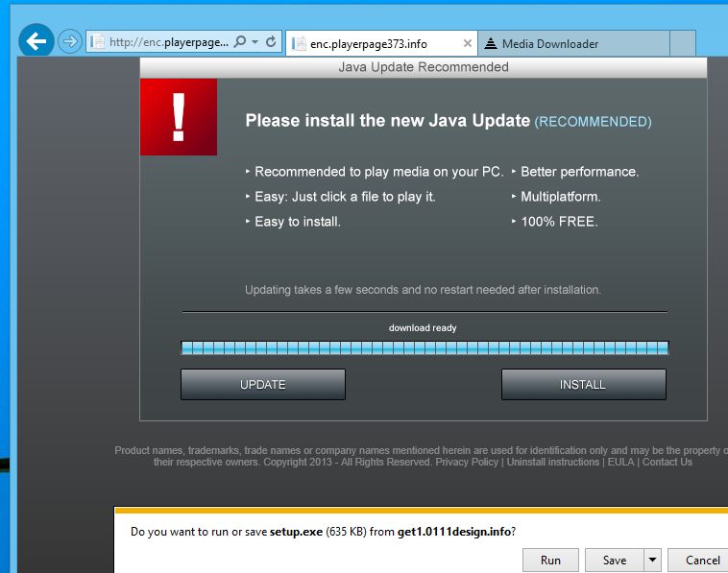This screenshot has width=728, height=573.
Task: Click the browser Forward arrow button
Action: tap(70, 42)
